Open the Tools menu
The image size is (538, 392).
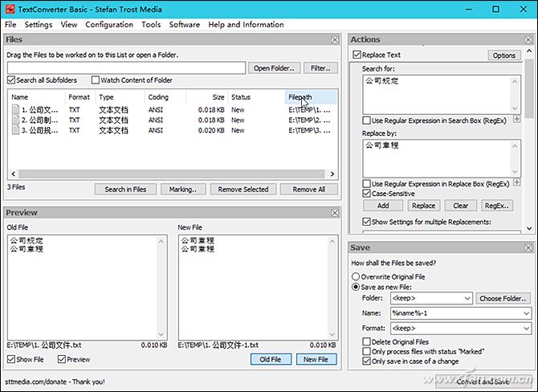point(151,24)
